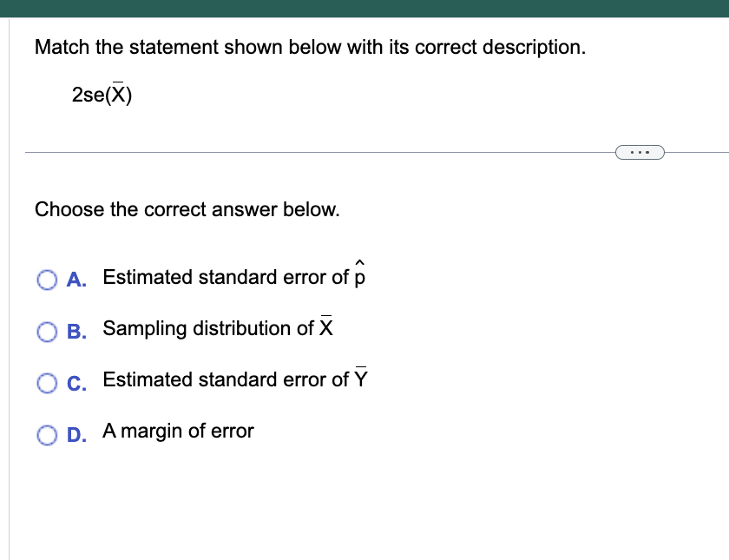Select answer option B

click(x=48, y=330)
